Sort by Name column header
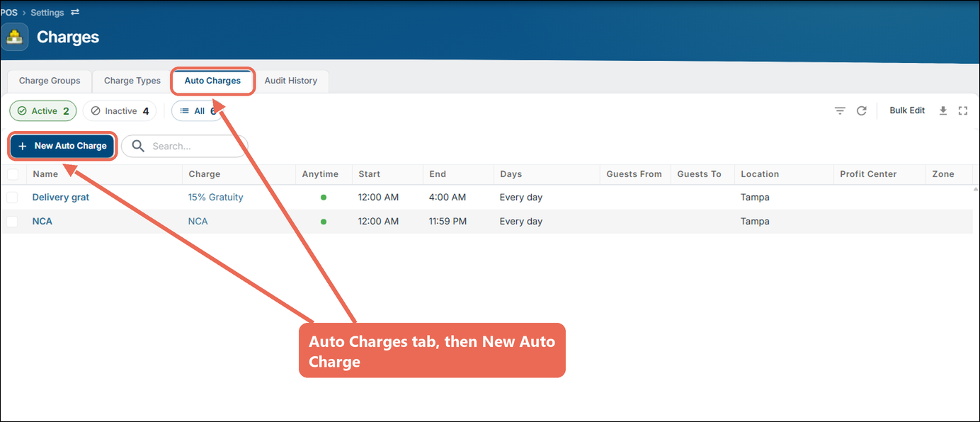Viewport: 980px width, 422px height. (x=45, y=174)
